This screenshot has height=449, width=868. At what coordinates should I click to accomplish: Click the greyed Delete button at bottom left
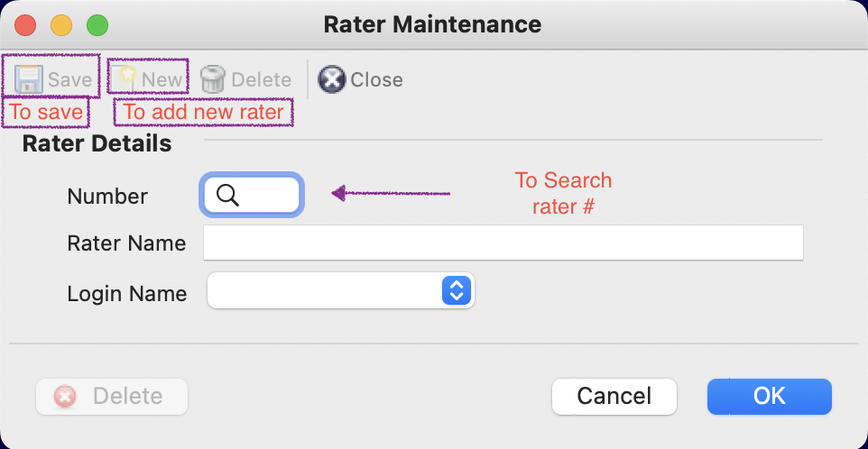[x=112, y=397]
